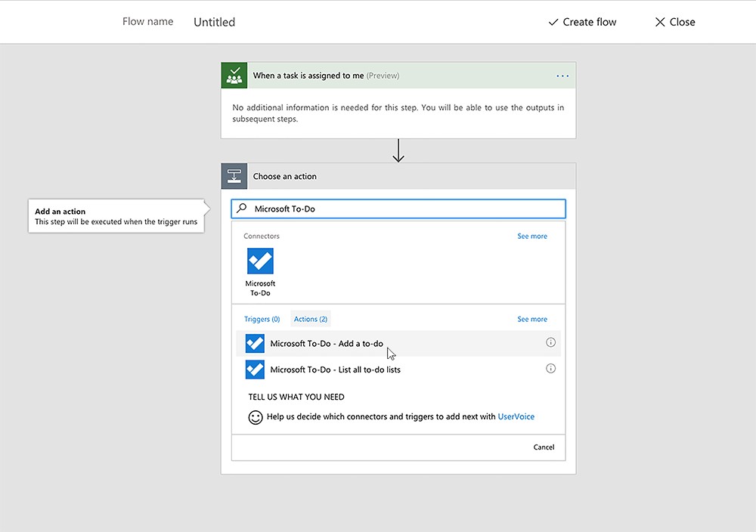756x532 pixels.
Task: Choose Microsoft To-Do - Add a to-do action
Action: 327,344
